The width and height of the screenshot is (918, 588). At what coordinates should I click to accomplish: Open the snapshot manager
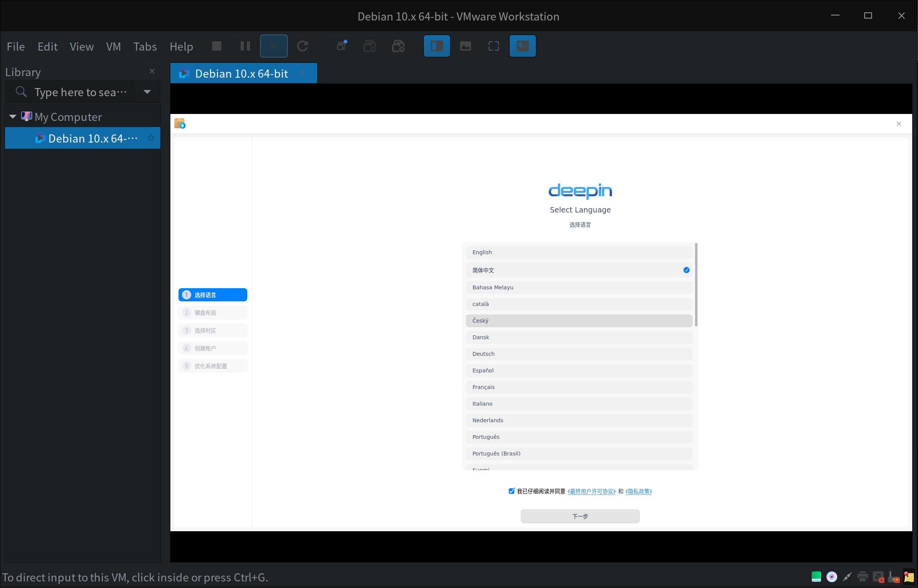coord(398,46)
